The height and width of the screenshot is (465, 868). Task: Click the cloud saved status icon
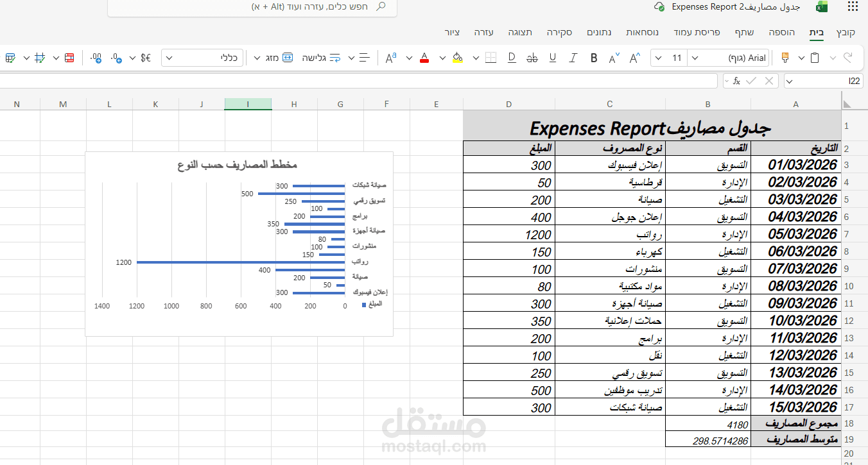point(659,7)
